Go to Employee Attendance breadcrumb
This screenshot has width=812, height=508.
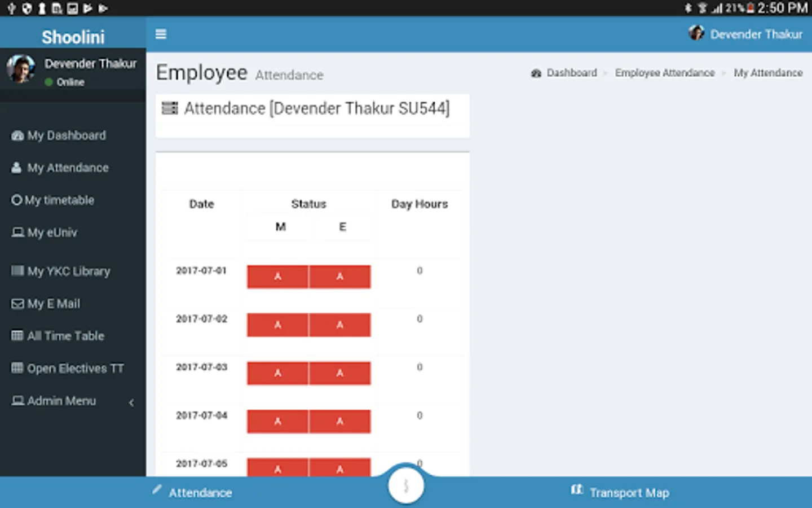(665, 73)
